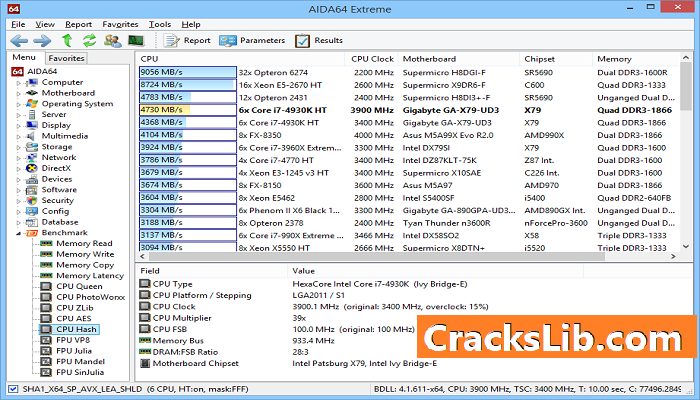Sort by Motherboard column header
Image resolution: width=700 pixels, height=400 pixels.
point(458,59)
